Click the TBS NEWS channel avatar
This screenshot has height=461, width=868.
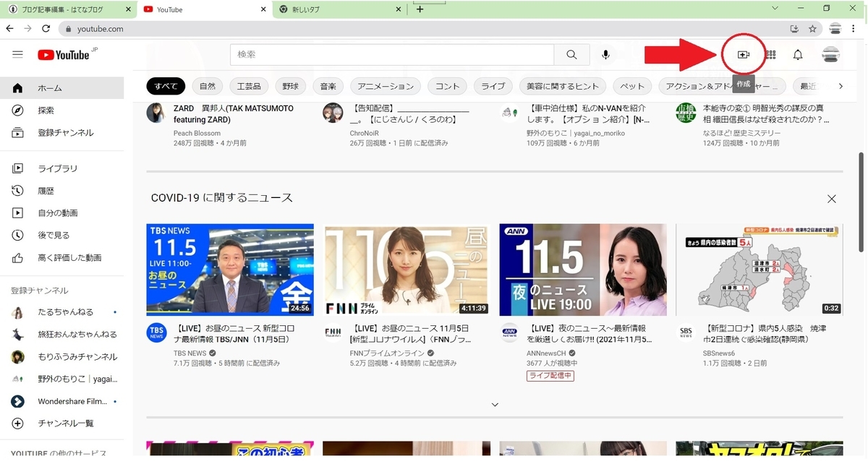(x=156, y=332)
